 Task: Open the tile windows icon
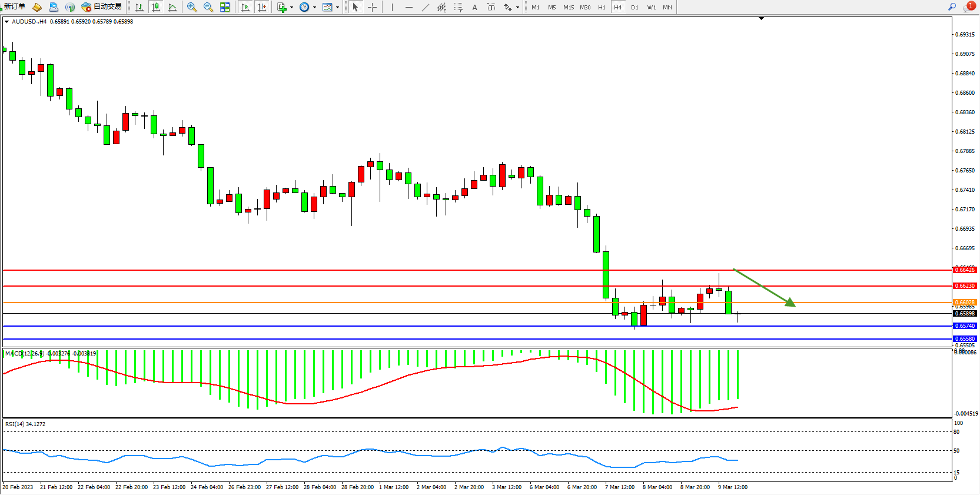pyautogui.click(x=225, y=7)
